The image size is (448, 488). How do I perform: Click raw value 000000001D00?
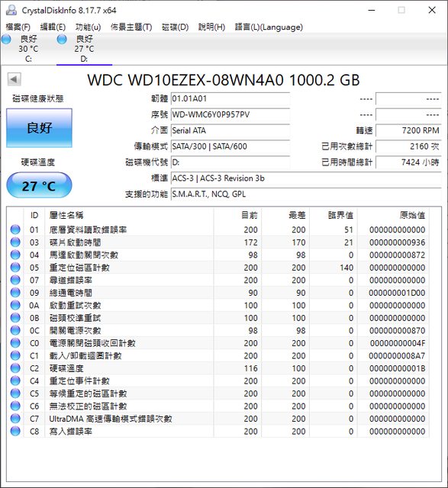pyautogui.click(x=397, y=293)
